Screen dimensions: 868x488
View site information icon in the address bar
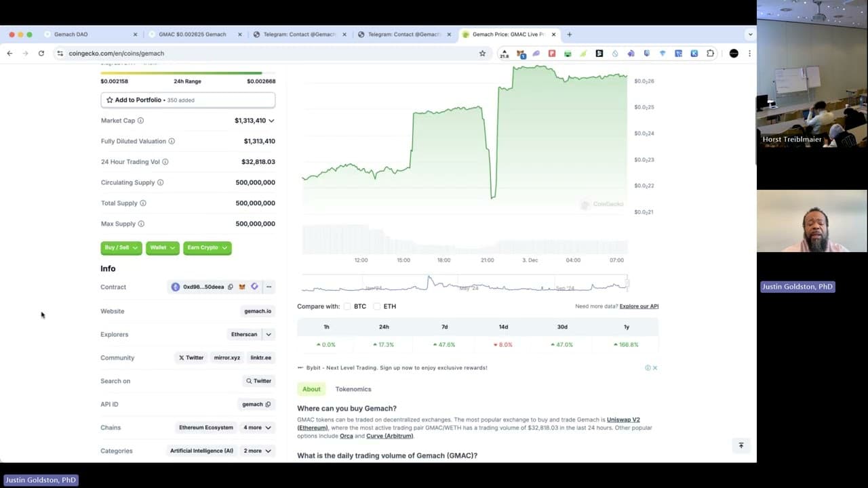tap(60, 53)
